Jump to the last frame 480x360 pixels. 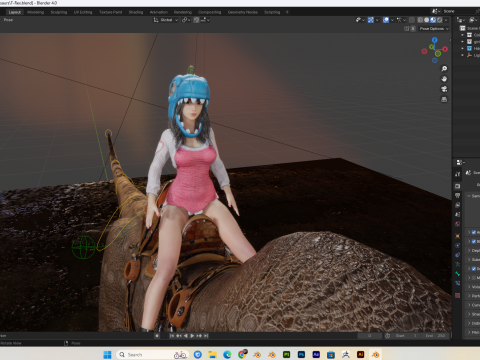(206, 336)
